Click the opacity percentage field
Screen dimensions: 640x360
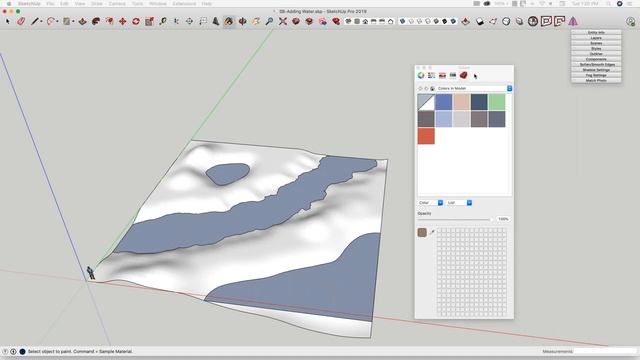503,219
